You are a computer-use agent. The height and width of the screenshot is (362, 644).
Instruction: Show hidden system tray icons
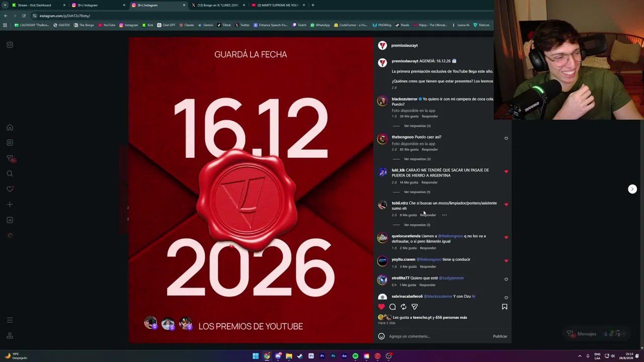click(580, 356)
